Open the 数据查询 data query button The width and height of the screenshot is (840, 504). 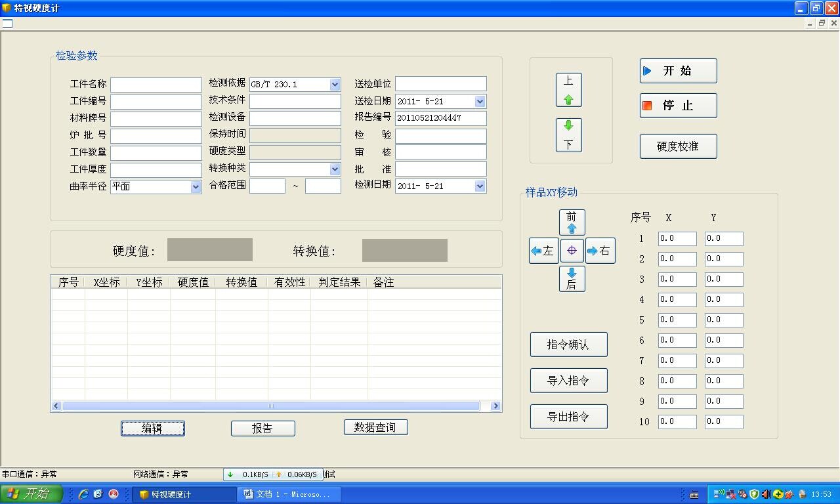point(375,427)
